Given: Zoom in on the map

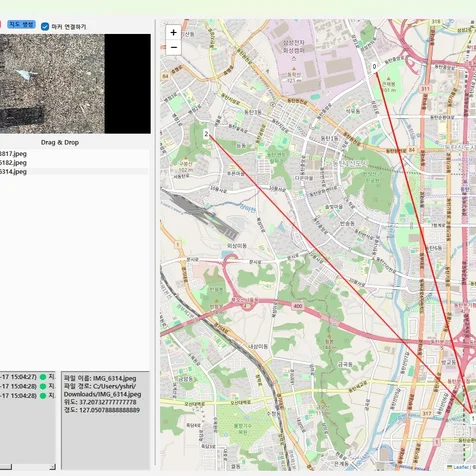Looking at the screenshot, I should click(173, 32).
